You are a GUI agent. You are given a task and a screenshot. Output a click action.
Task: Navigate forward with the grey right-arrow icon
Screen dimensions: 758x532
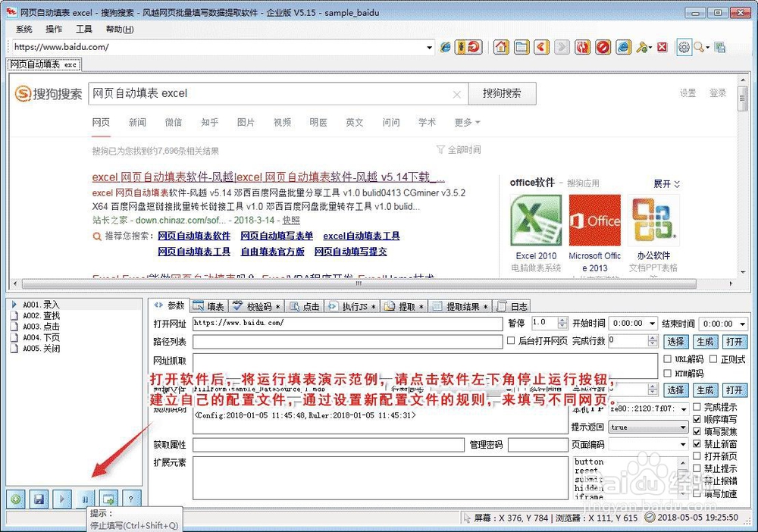[x=562, y=47]
